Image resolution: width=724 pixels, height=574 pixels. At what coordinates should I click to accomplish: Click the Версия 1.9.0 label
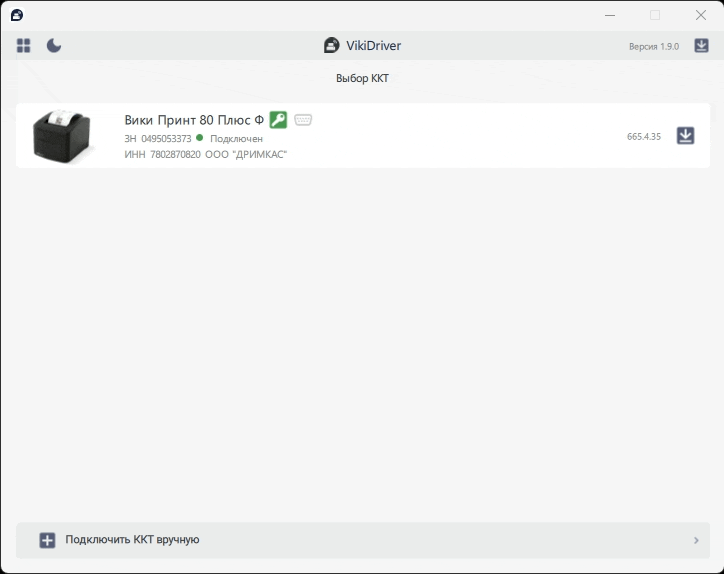653,47
